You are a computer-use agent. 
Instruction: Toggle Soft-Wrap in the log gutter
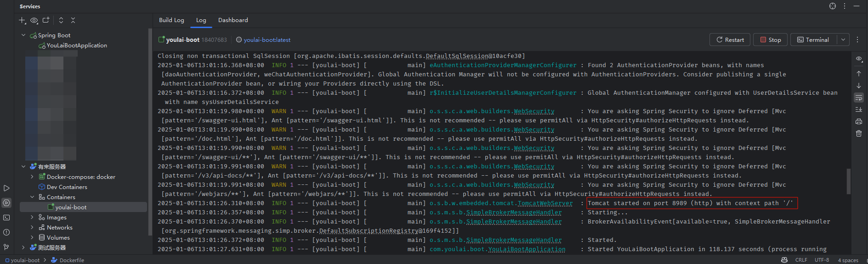tap(858, 98)
